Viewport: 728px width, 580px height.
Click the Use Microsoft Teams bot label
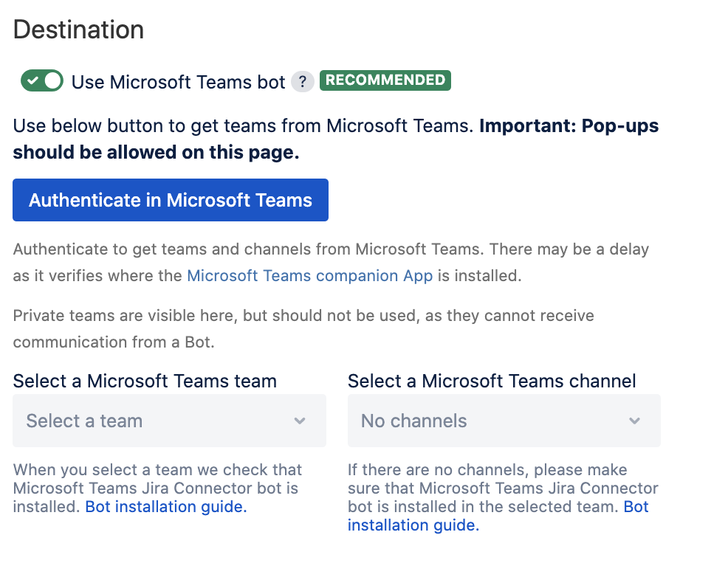click(x=178, y=82)
